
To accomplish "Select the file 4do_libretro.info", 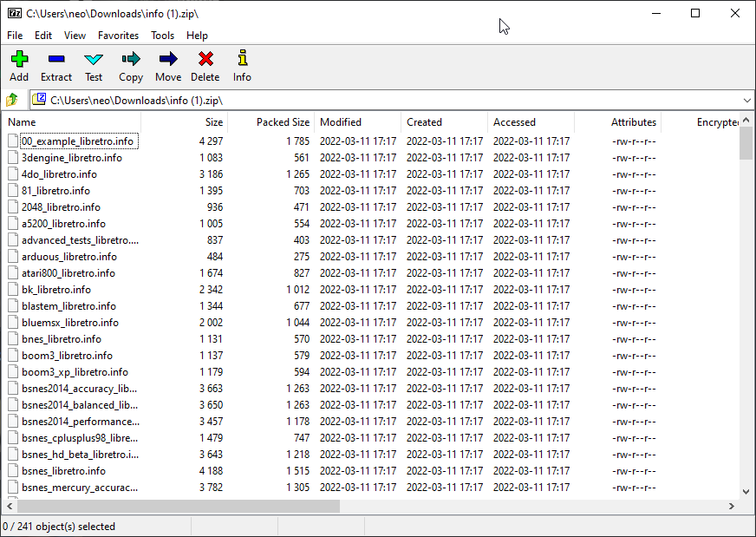I will pyautogui.click(x=59, y=174).
